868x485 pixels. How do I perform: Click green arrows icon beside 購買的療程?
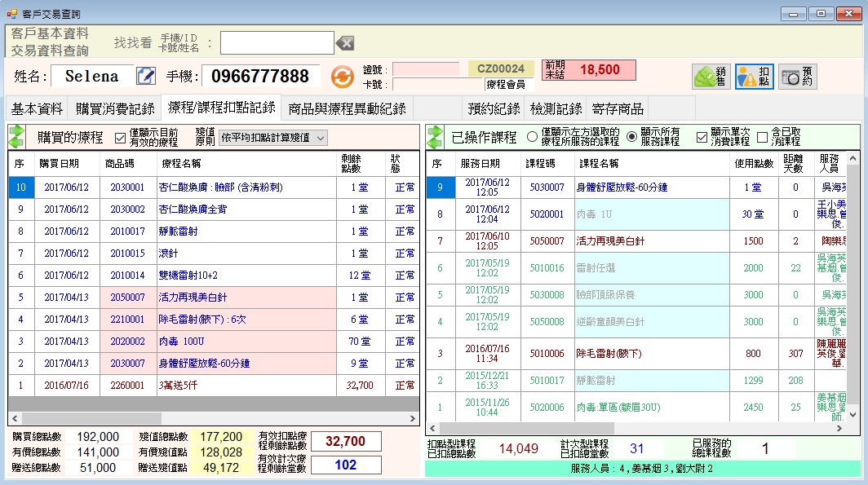coord(17,137)
